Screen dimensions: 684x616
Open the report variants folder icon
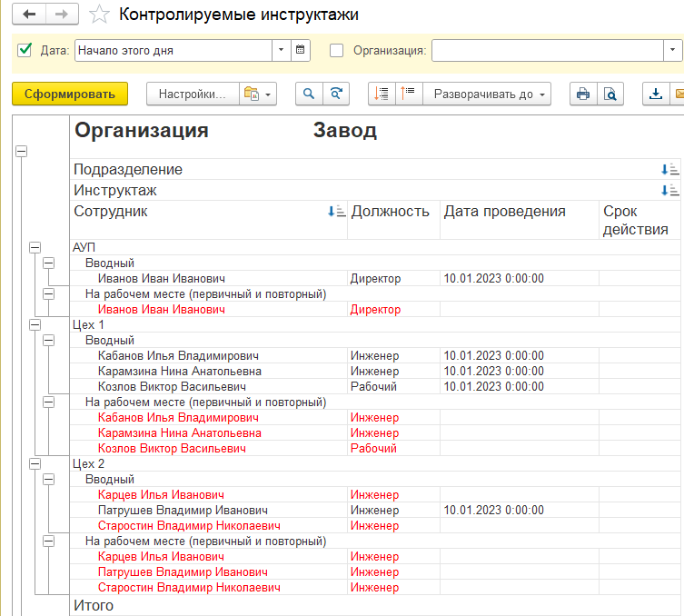252,94
